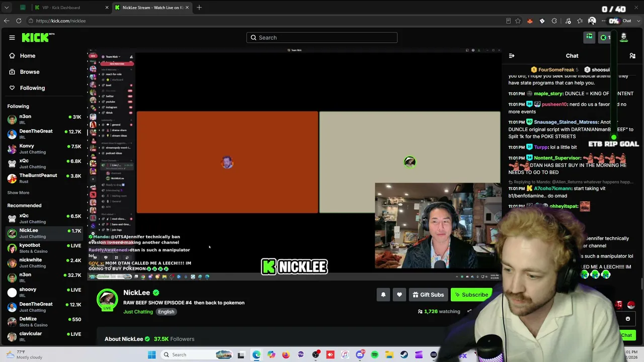
Task: Click the address bar URL kick.com/nicklee
Action: (61, 21)
